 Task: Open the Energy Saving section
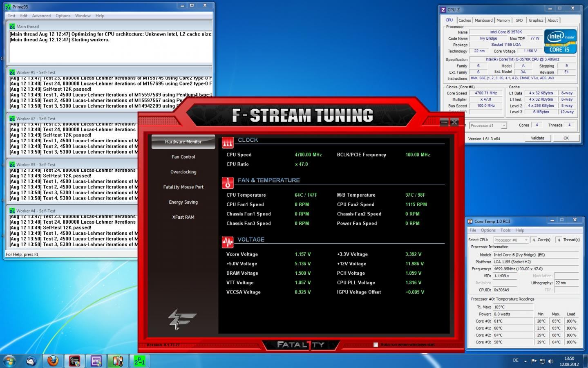tap(183, 202)
